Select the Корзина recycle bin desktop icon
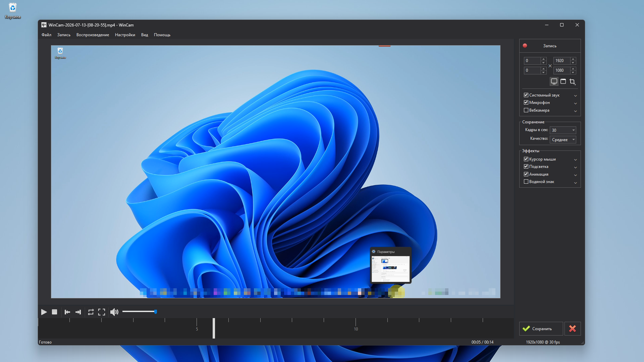This screenshot has width=644, height=362. point(13,11)
